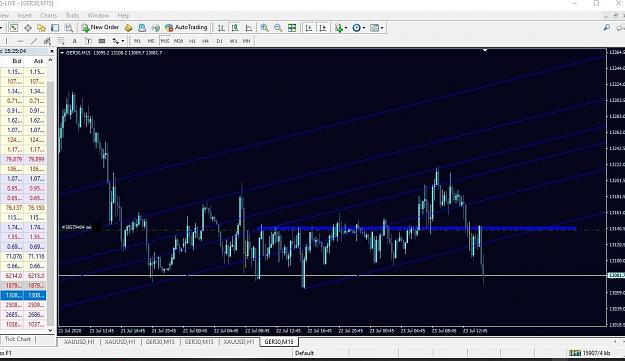Open the Navigator folder-star icon
This screenshot has height=361, width=625.
[41, 28]
